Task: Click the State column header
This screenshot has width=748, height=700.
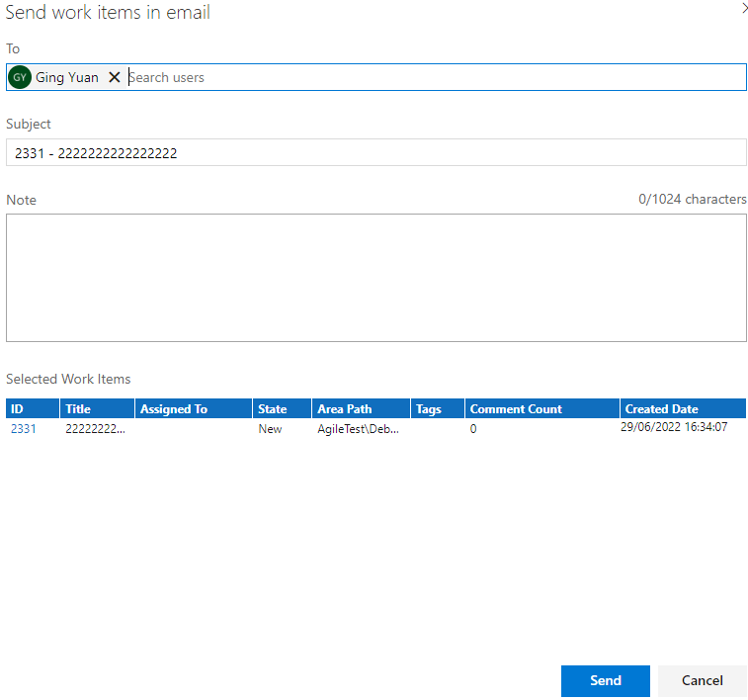Action: pyautogui.click(x=282, y=409)
